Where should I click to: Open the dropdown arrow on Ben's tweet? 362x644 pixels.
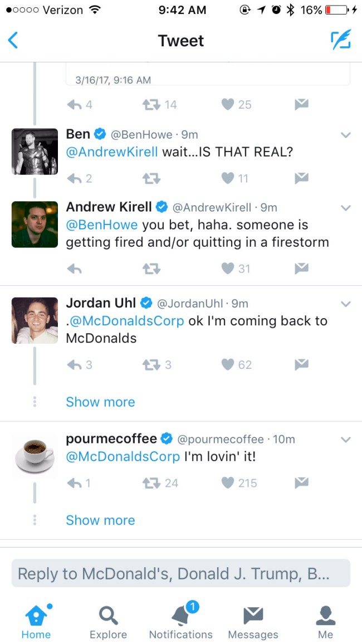346,135
